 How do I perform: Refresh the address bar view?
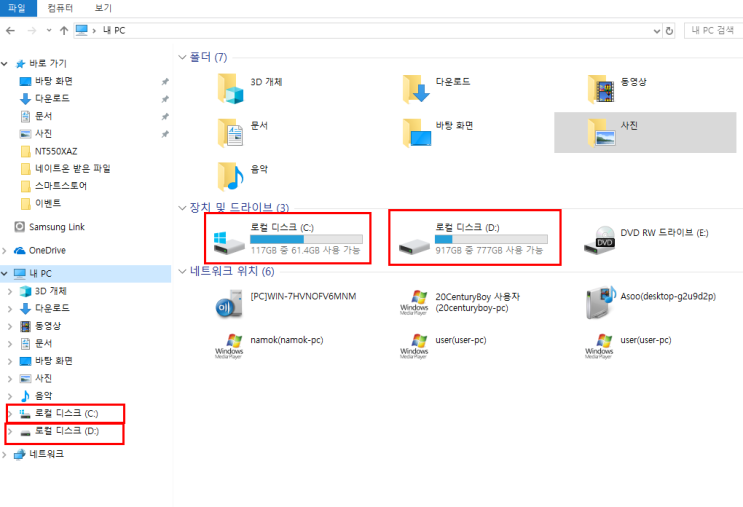(669, 31)
